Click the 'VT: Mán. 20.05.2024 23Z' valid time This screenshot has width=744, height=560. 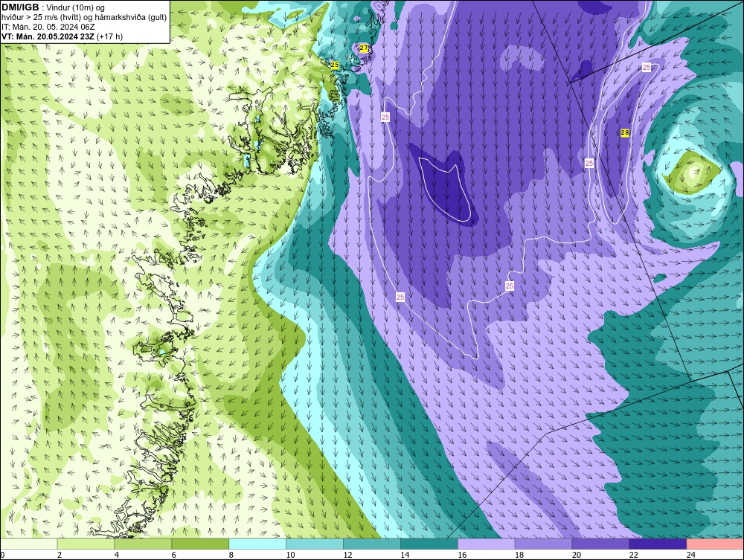[48, 36]
